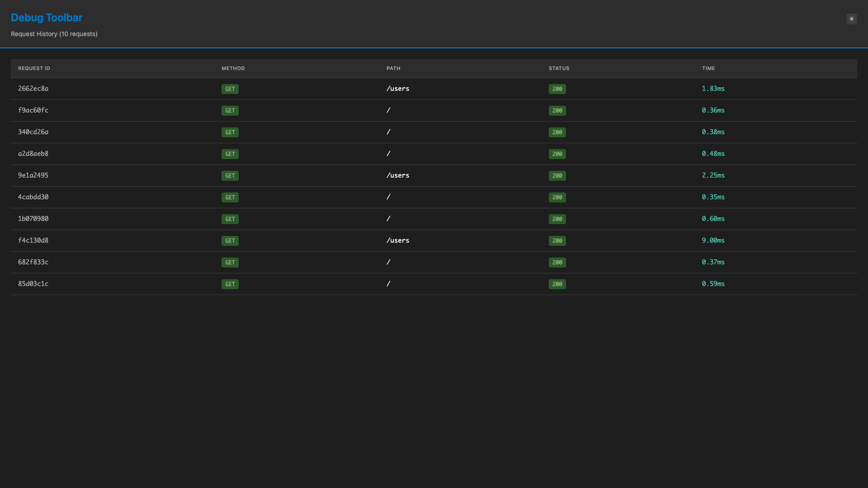Open request f4c130d8 details
Viewport: 868px width, 488px height.
33,240
